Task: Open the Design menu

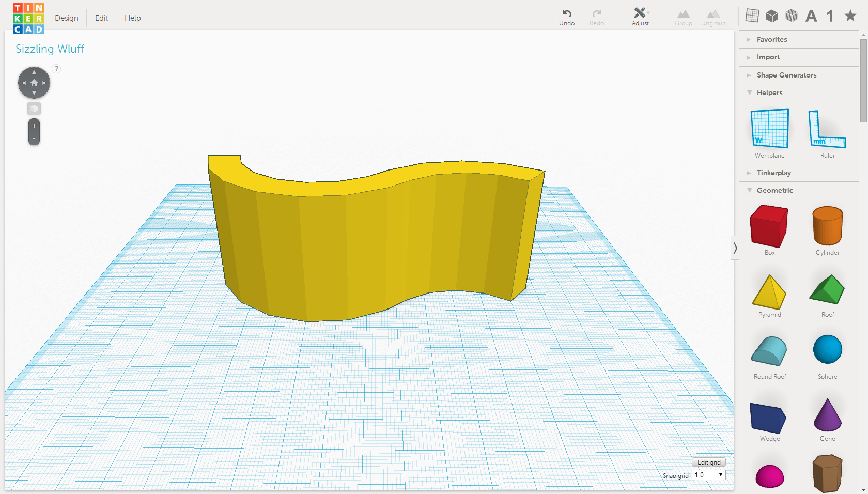Action: click(67, 18)
